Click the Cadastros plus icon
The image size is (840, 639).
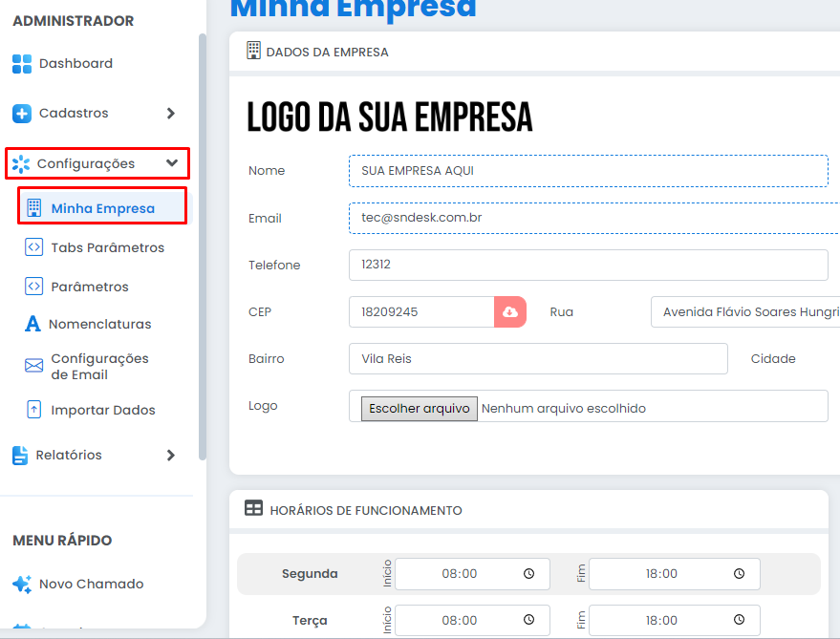(22, 114)
